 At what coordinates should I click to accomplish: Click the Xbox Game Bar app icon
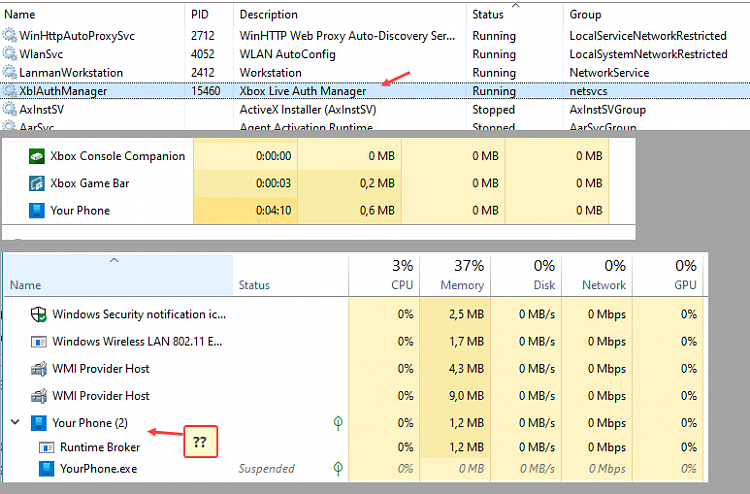[37, 184]
